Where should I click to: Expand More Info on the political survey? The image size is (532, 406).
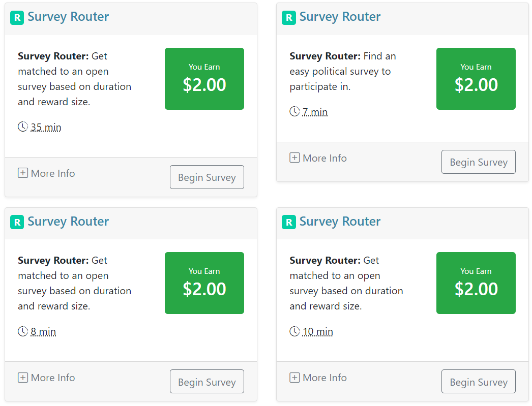point(318,158)
